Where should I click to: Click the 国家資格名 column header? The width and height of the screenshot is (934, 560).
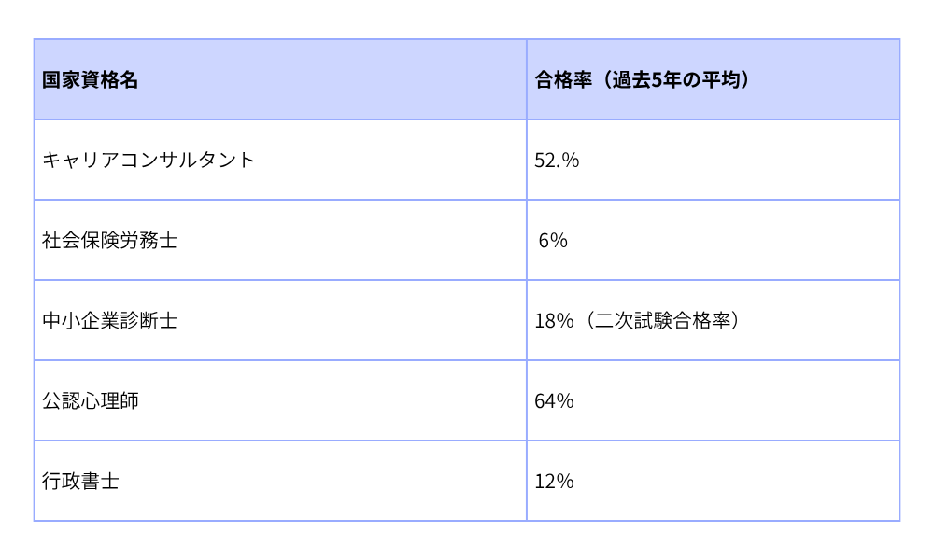tap(91, 80)
